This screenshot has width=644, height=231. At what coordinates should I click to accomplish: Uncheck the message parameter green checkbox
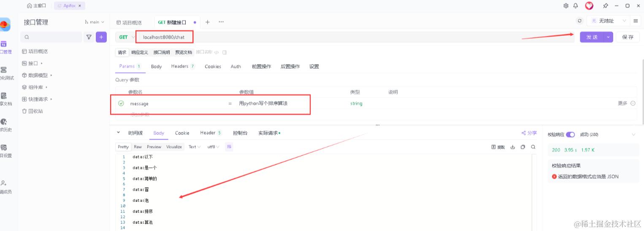[x=121, y=103]
